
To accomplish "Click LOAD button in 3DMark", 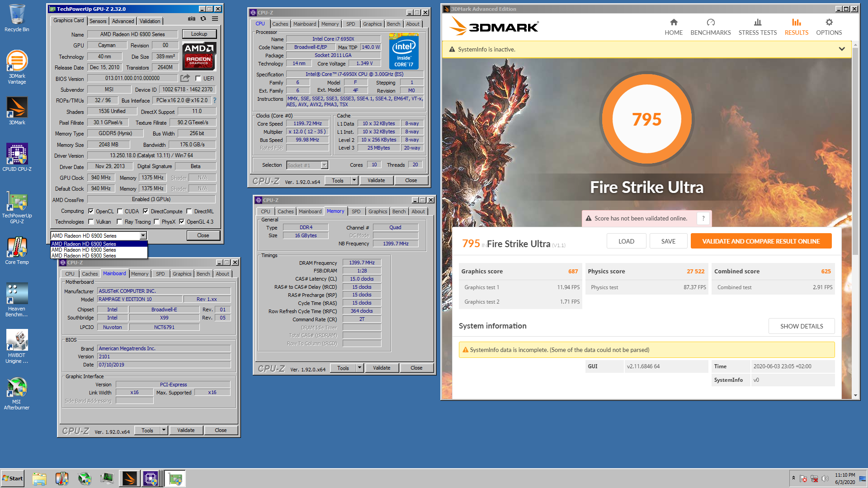I will tap(626, 241).
